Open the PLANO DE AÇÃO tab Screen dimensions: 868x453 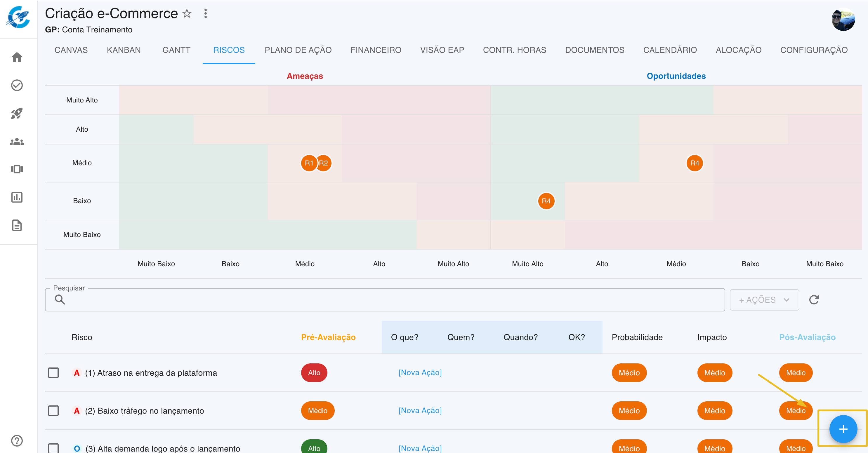298,50
